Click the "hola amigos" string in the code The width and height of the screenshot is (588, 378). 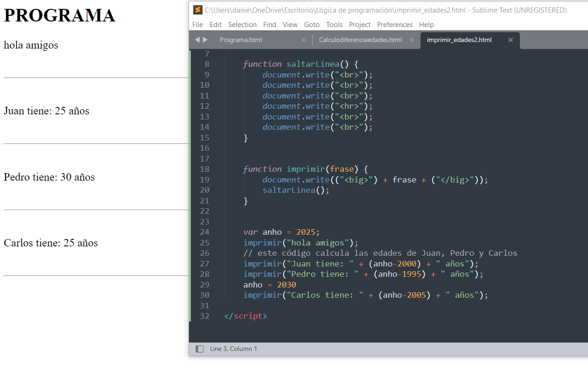click(x=318, y=243)
